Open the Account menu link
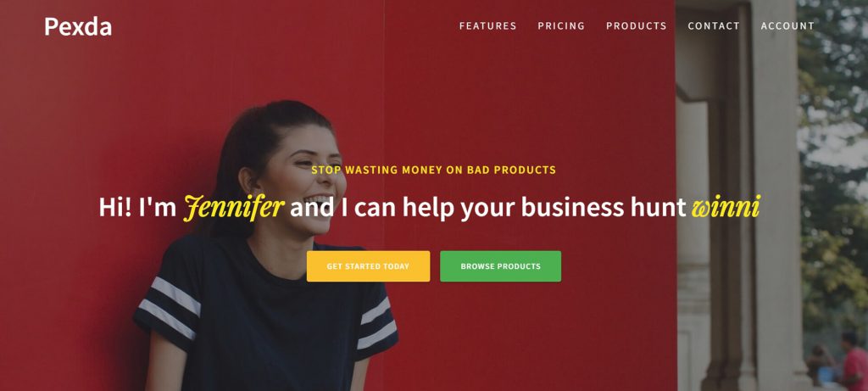Image resolution: width=868 pixels, height=391 pixels. point(787,26)
